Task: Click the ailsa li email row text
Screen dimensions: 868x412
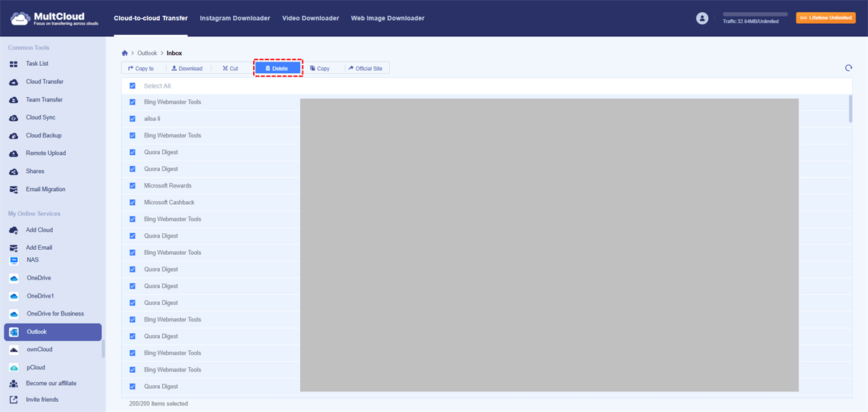Action: point(152,119)
